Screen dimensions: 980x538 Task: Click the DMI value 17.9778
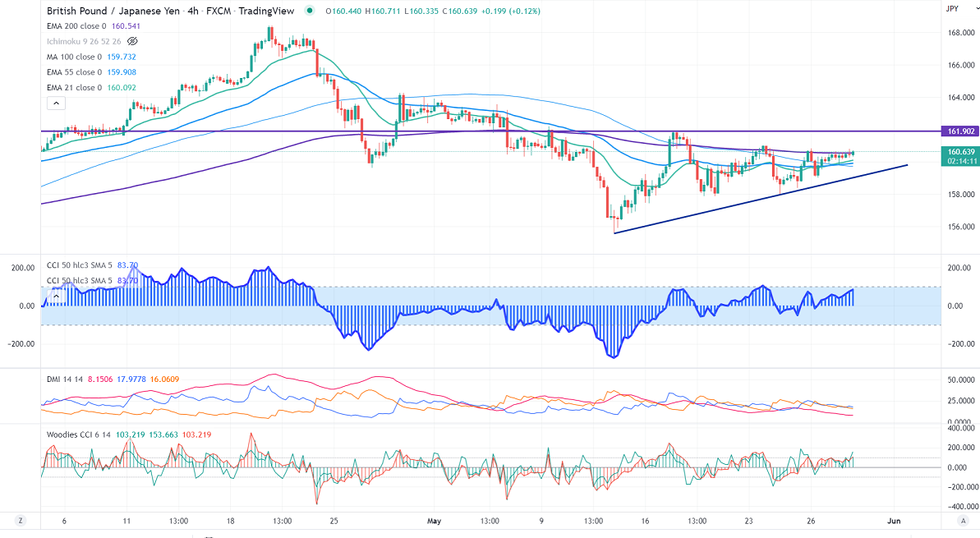pos(132,379)
